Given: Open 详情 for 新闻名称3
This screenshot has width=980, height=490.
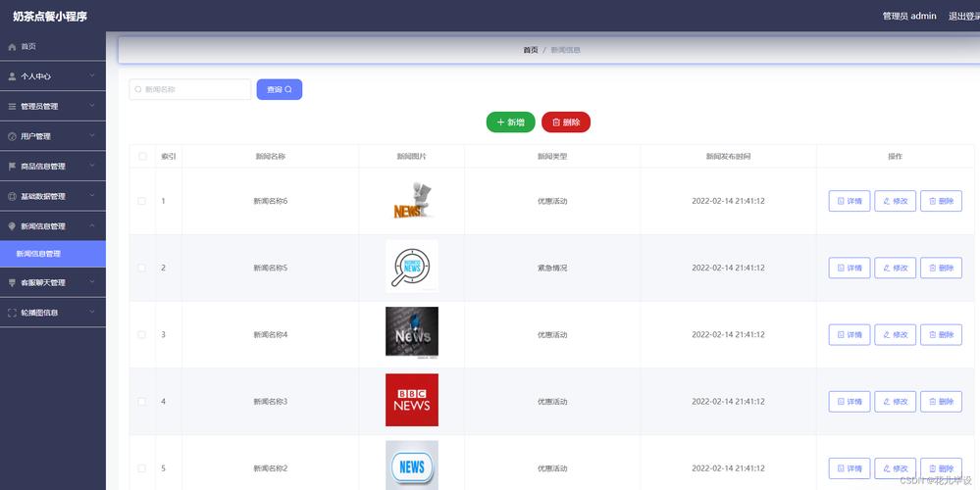Looking at the screenshot, I should (850, 402).
